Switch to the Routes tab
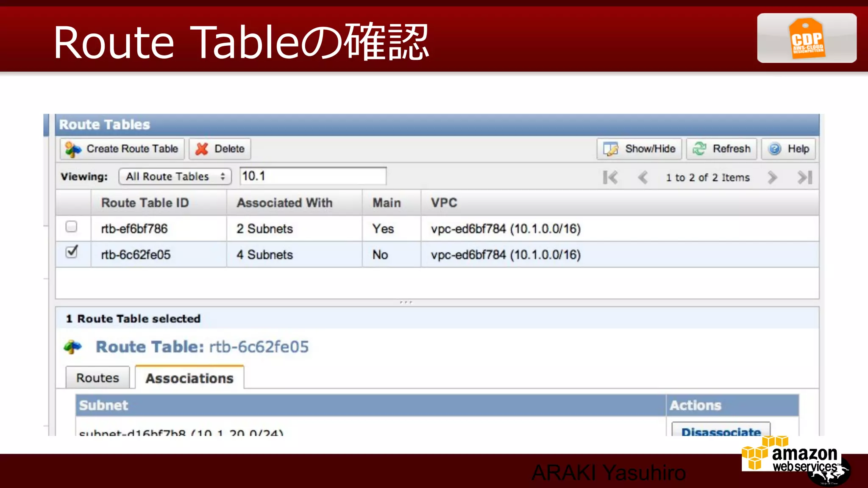The width and height of the screenshot is (868, 488). (x=97, y=377)
